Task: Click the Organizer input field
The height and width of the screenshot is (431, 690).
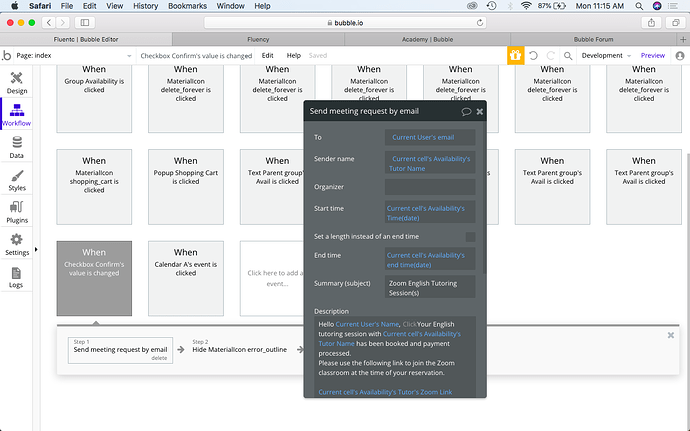Action: tap(430, 187)
